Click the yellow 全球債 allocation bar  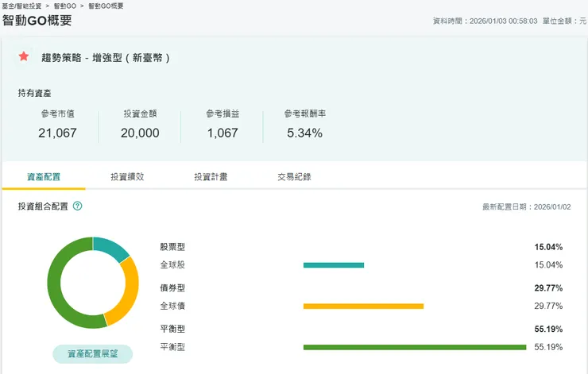pos(363,307)
